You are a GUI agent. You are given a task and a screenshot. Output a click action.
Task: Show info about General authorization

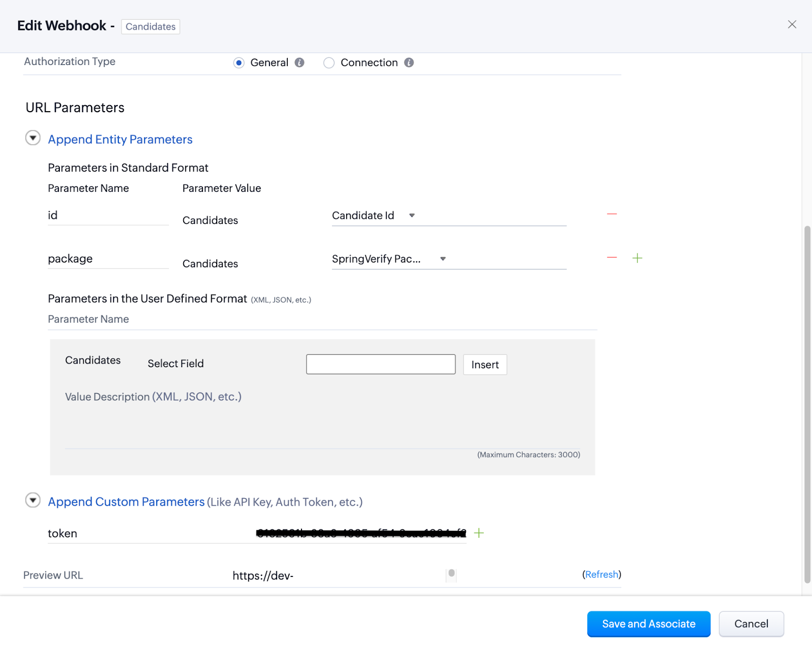[x=299, y=62]
